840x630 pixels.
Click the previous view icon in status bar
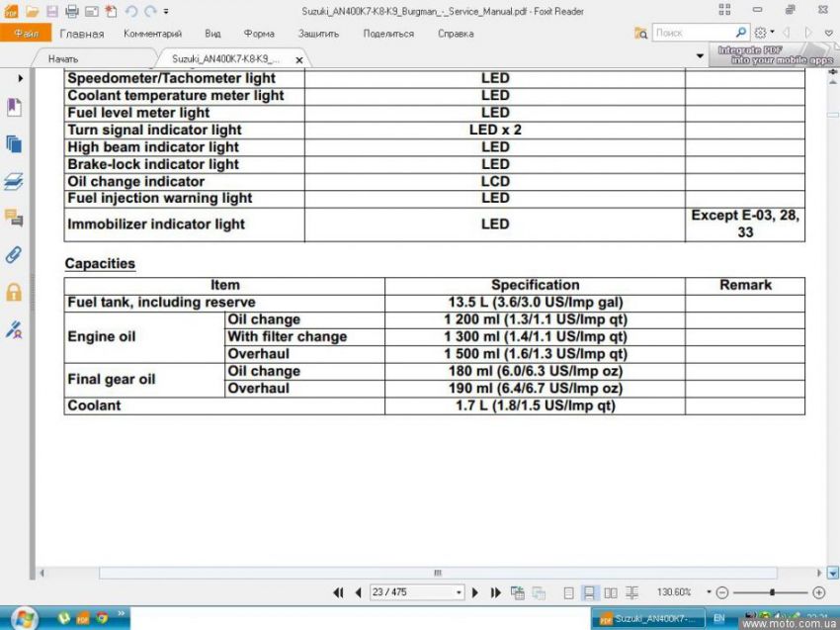[518, 592]
